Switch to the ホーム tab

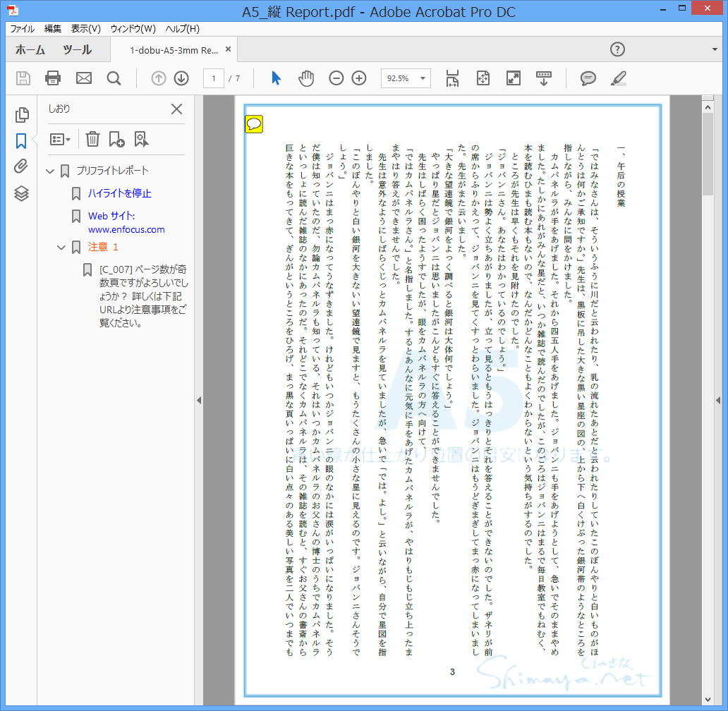click(30, 49)
